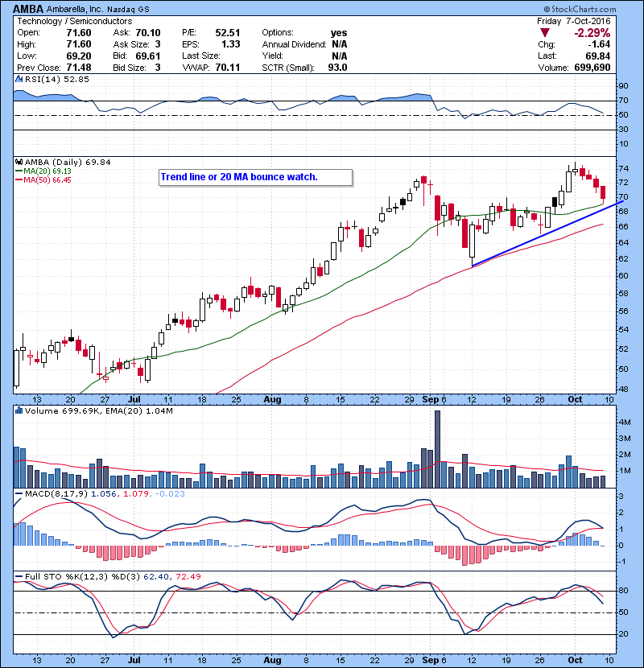
Task: Click the Volume value 699,690
Action: point(592,68)
